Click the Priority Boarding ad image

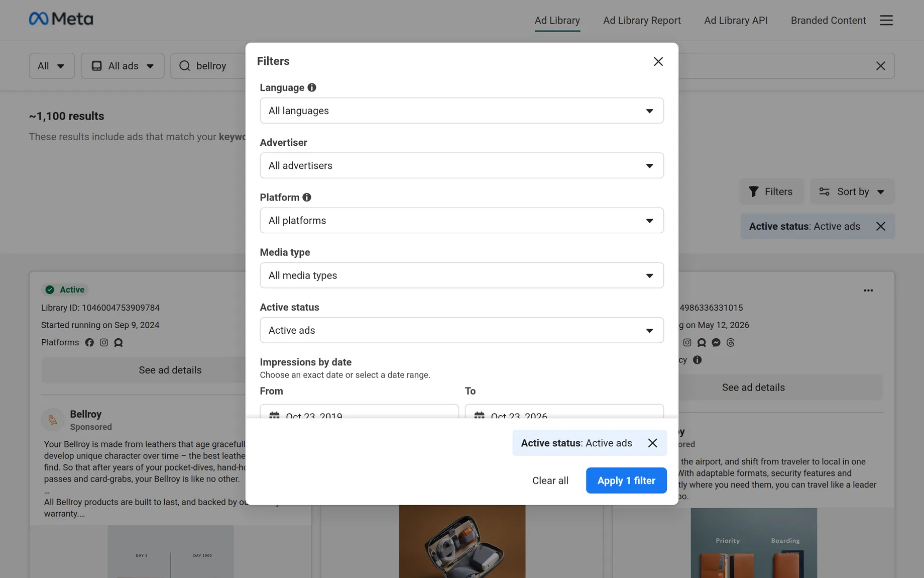click(x=754, y=543)
